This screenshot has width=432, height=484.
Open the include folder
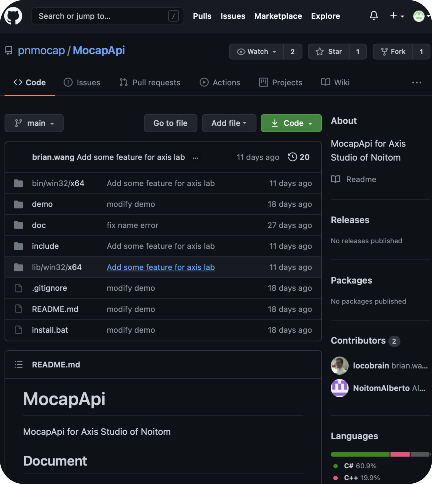pyautogui.click(x=45, y=246)
